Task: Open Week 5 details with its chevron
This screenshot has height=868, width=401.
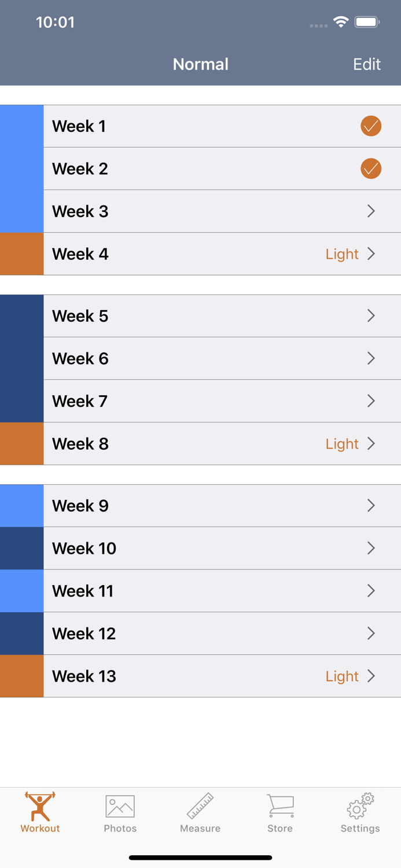Action: coord(371,316)
